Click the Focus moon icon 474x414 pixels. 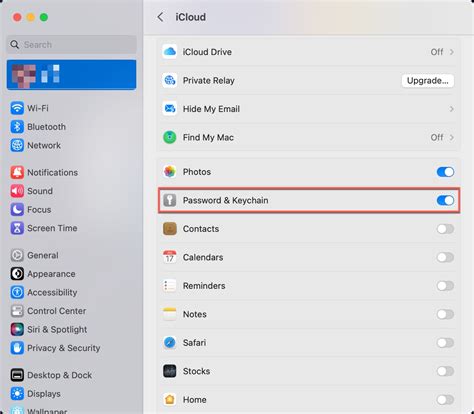click(17, 210)
